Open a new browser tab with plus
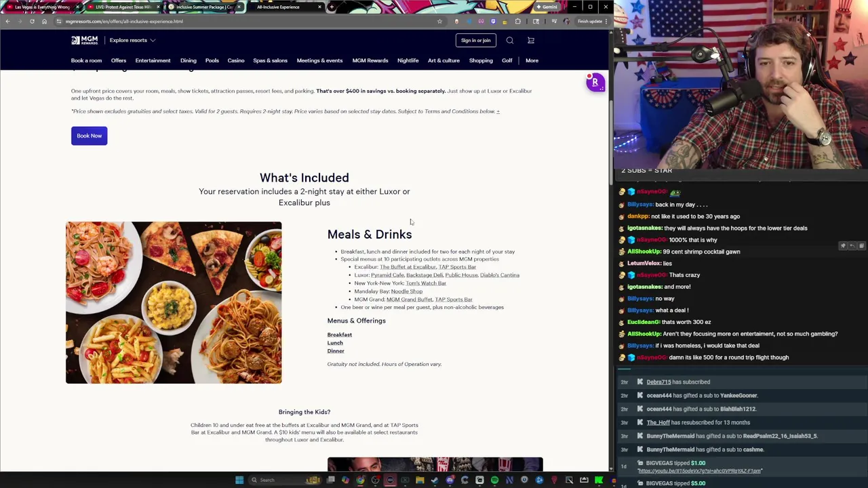Image resolution: width=868 pixels, height=488 pixels. pos(332,7)
